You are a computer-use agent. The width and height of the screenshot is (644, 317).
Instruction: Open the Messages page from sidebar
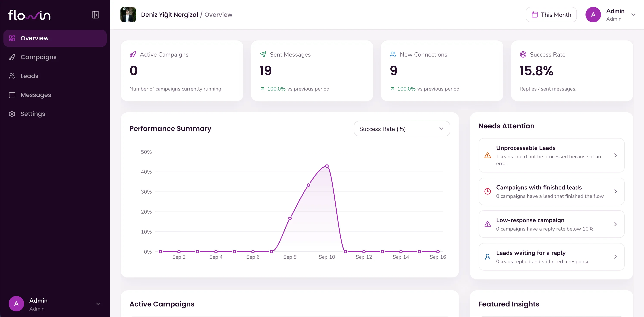[55, 95]
